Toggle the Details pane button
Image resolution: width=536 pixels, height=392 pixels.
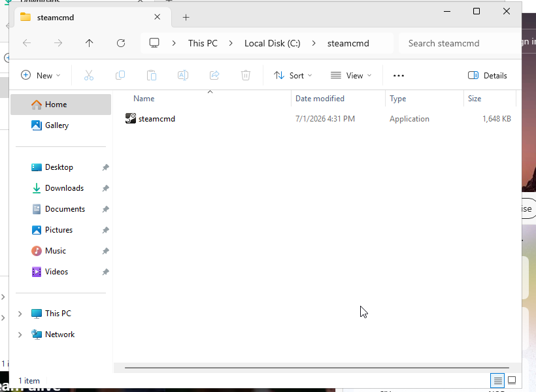coord(487,76)
